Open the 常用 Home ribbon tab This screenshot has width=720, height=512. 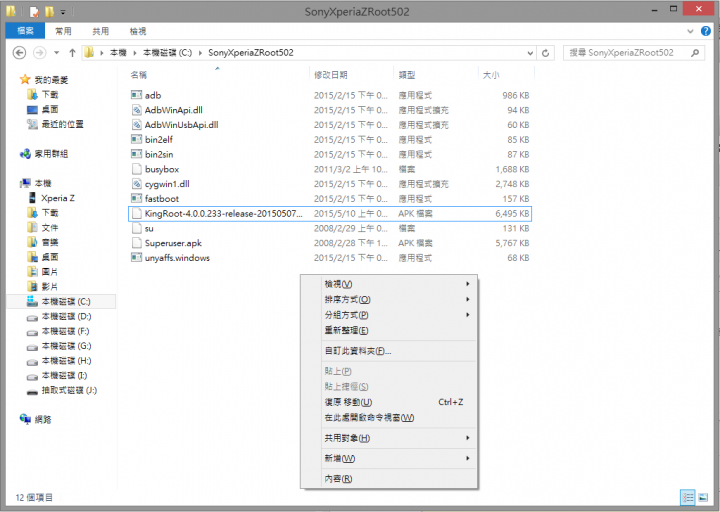pos(63,31)
